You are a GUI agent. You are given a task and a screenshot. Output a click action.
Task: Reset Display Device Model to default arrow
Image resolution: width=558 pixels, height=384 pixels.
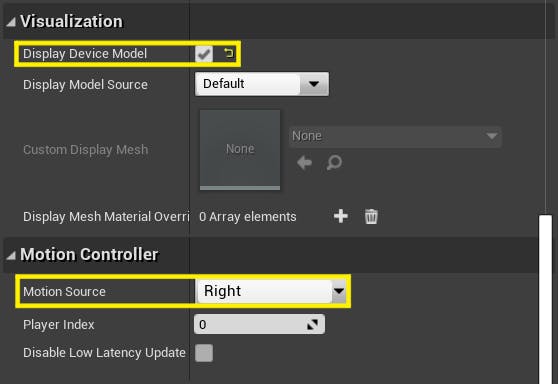(228, 53)
